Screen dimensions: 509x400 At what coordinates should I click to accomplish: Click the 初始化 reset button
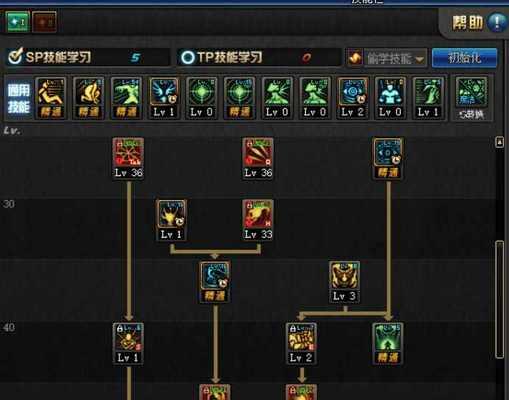point(464,58)
